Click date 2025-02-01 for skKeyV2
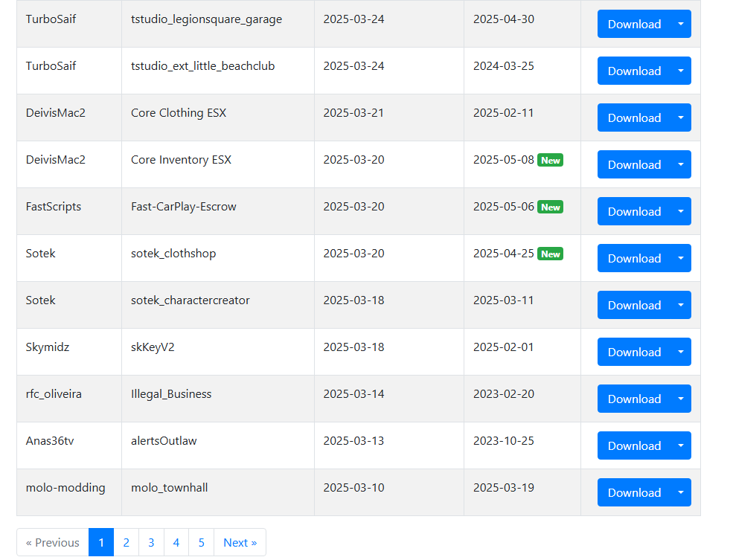 coord(504,347)
